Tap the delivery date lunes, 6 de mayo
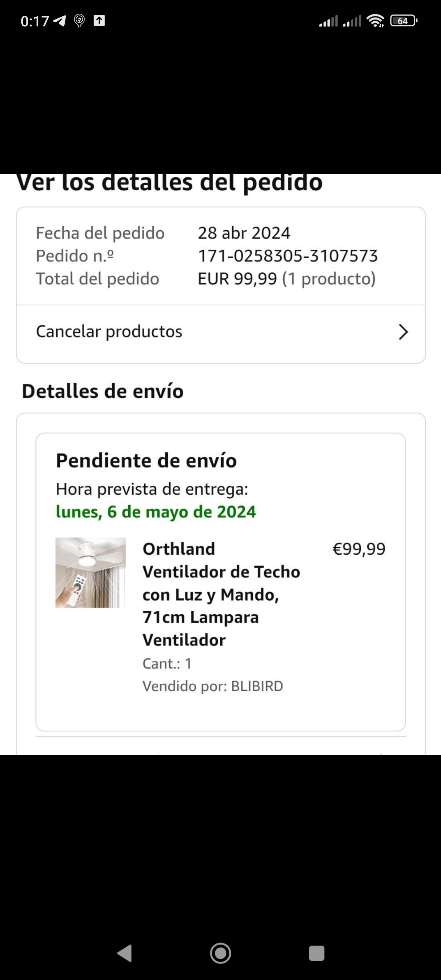Screen dimensions: 441x980 click(156, 512)
